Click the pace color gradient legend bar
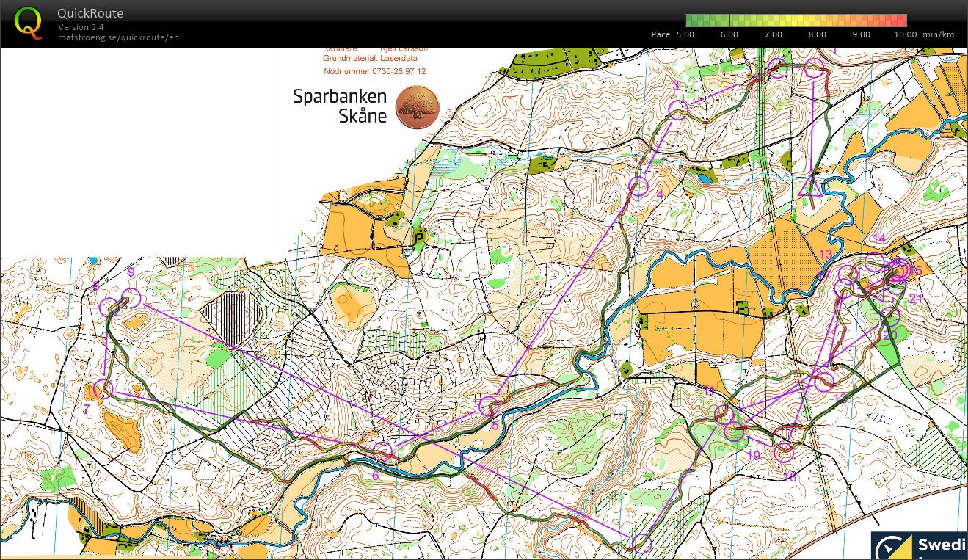The height and width of the screenshot is (560, 968). point(796,21)
